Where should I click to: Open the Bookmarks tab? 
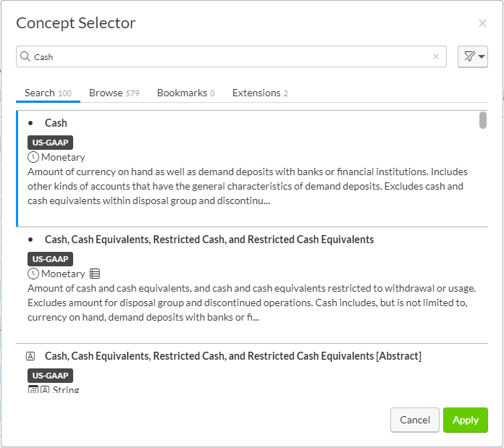click(x=185, y=93)
